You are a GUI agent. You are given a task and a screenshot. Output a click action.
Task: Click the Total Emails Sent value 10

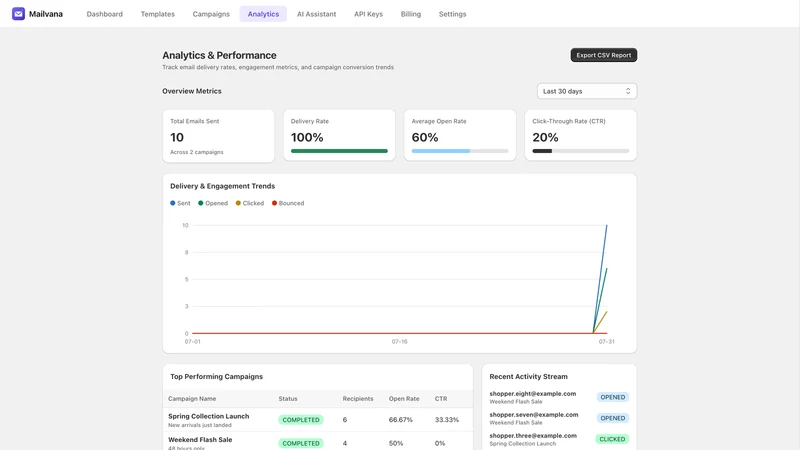[x=177, y=137]
